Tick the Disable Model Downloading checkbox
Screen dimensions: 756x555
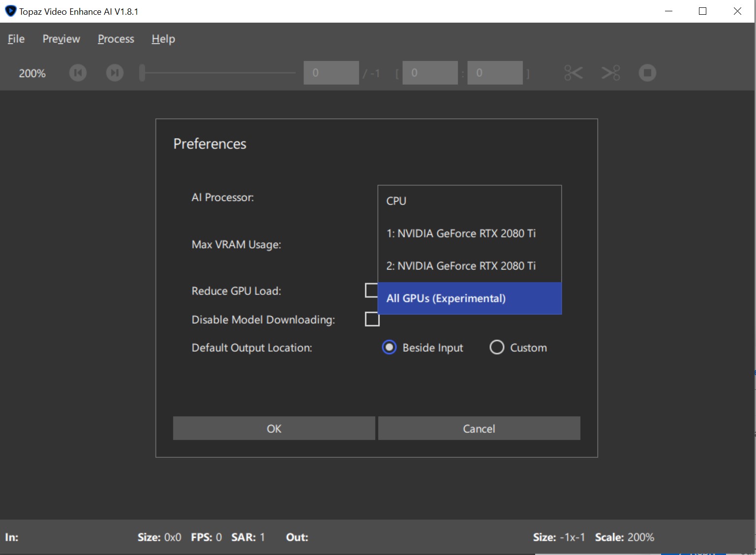372,320
